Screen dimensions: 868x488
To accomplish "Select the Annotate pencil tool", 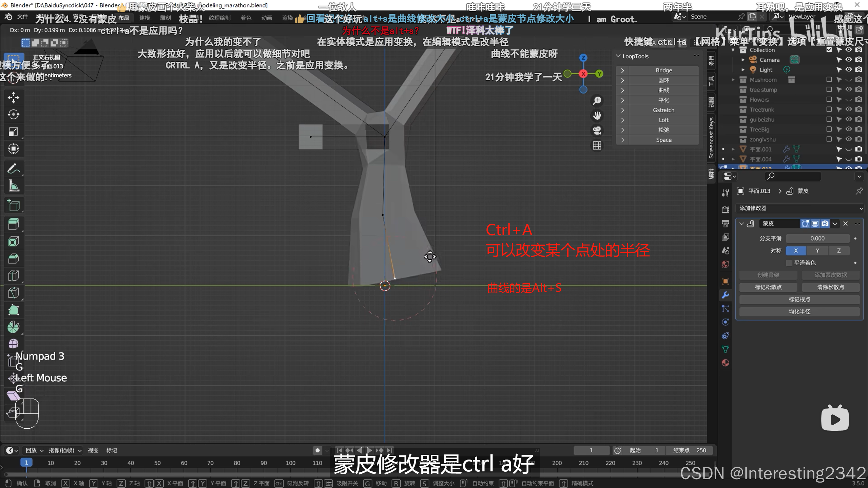I will (14, 169).
